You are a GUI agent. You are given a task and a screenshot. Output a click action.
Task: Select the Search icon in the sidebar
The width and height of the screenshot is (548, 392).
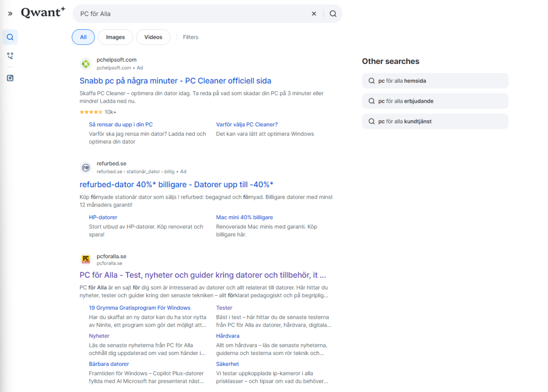10,37
